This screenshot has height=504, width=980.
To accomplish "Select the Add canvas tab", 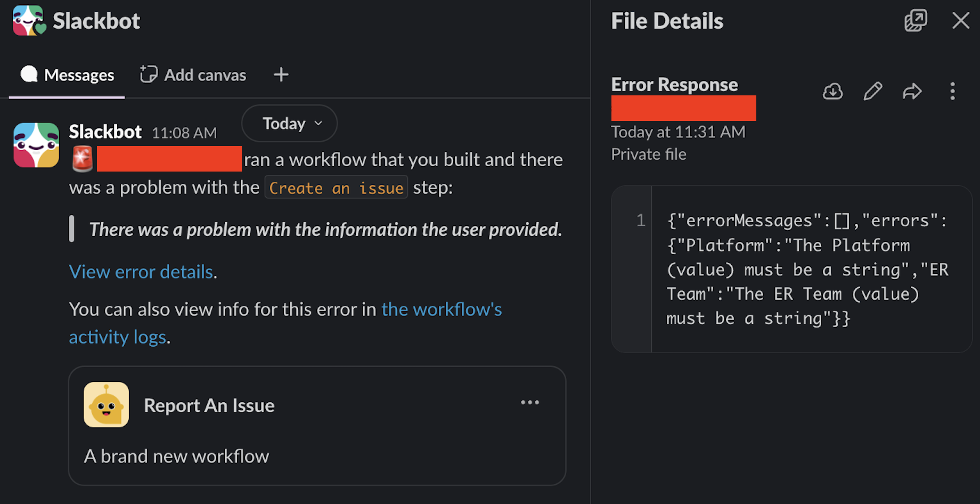I will click(205, 75).
